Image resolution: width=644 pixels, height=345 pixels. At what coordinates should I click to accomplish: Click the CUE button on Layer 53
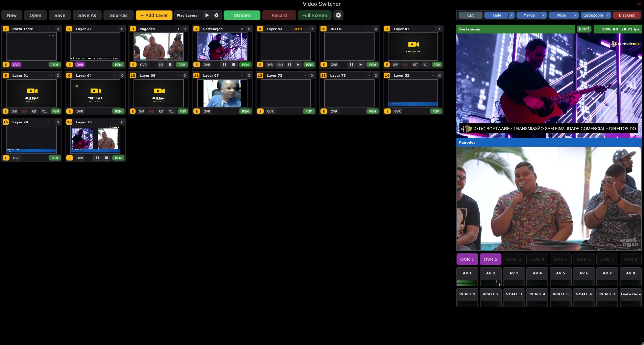click(x=280, y=65)
